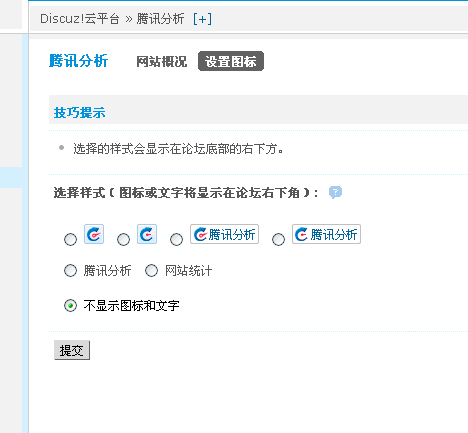Click the blue help question-mark icon

tap(335, 192)
